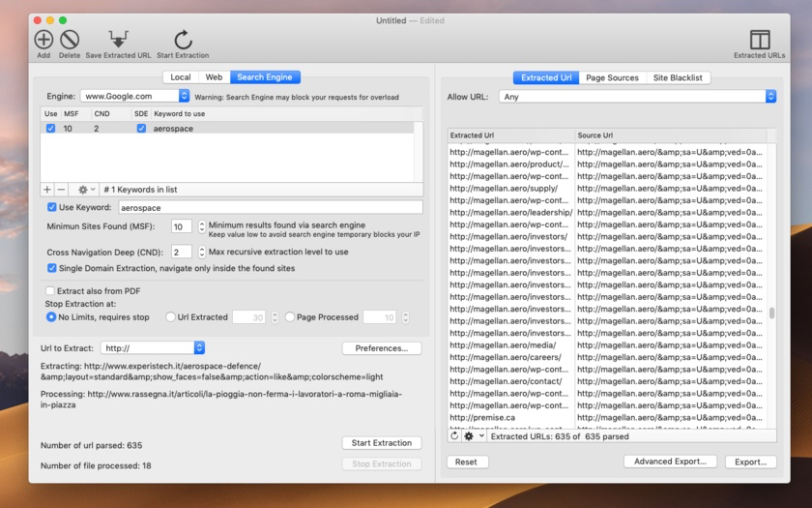Click the Advanced Export button
This screenshot has width=812, height=508.
point(670,462)
